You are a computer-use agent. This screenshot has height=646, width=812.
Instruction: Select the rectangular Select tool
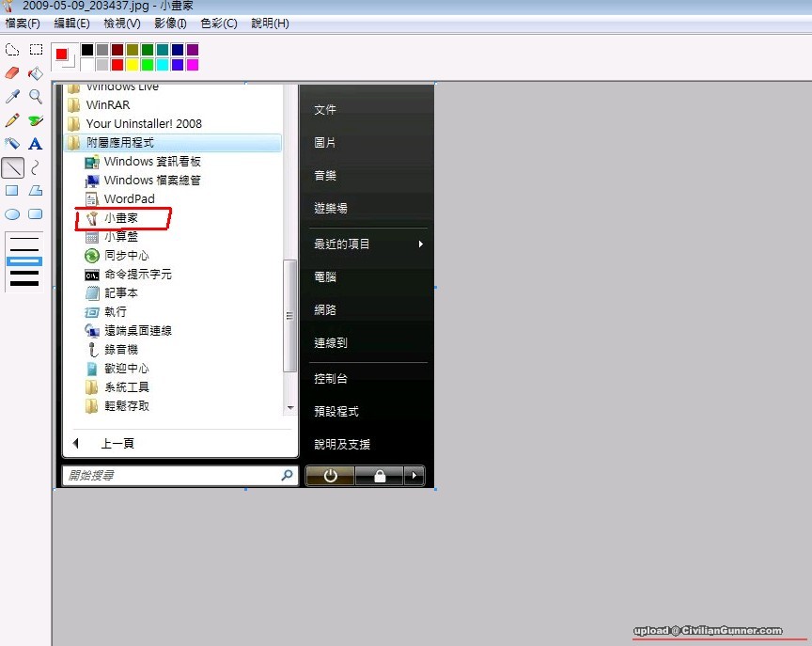(x=36, y=50)
